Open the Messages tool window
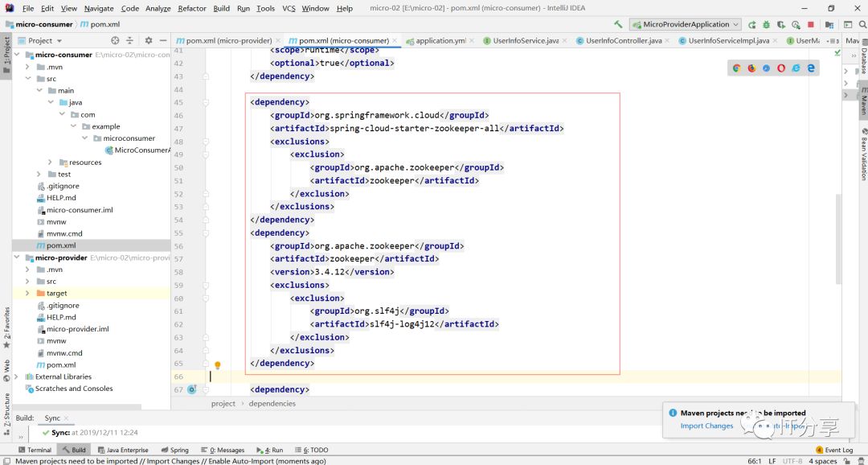 tap(223, 450)
